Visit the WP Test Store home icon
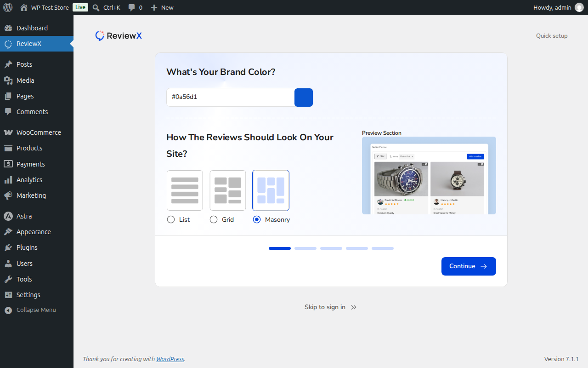Screen dimensions: 588x368 tap(24, 7)
